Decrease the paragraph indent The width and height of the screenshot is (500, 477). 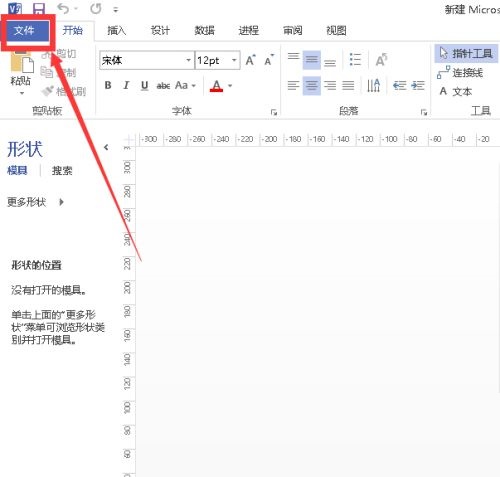(x=399, y=86)
